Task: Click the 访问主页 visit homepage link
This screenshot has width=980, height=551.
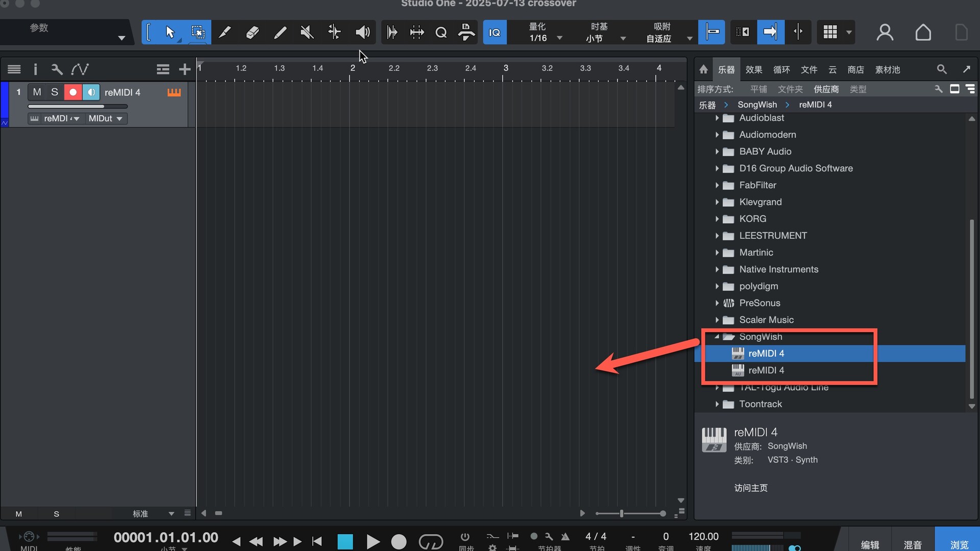Action: tap(751, 488)
